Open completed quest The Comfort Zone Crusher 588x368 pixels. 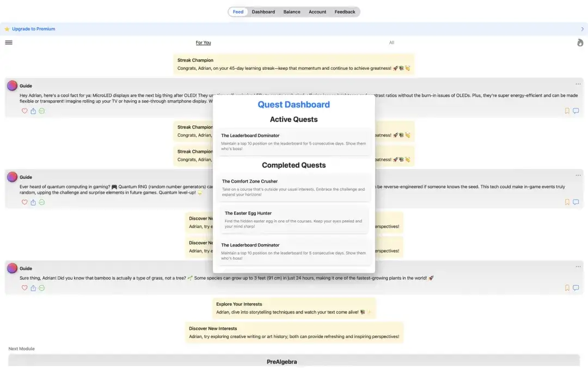294,188
